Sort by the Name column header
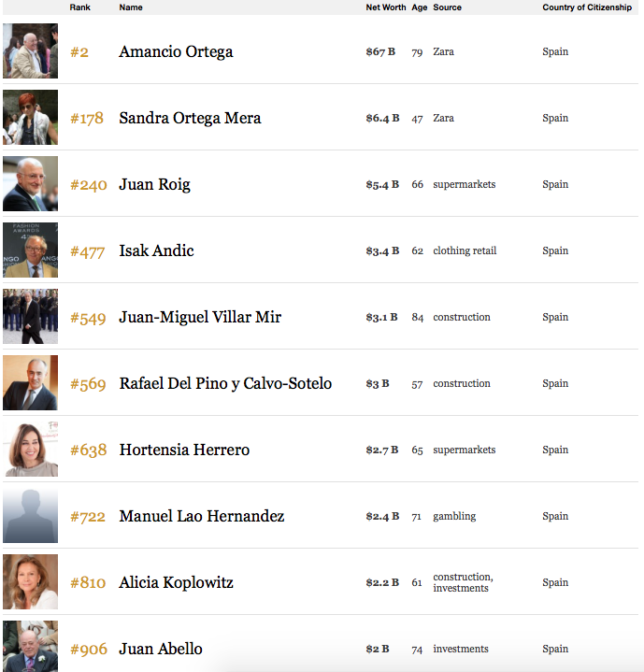The width and height of the screenshot is (644, 672). (131, 7)
